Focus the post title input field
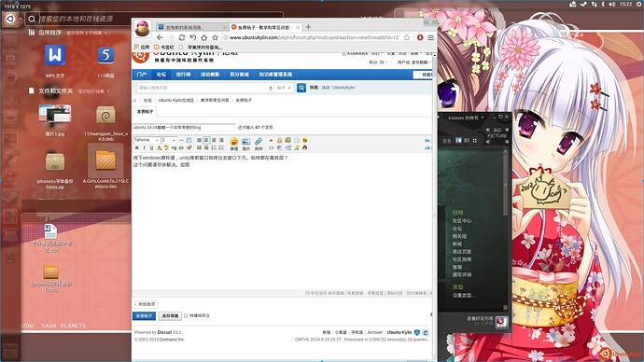The height and width of the screenshot is (362, 644). (184, 128)
